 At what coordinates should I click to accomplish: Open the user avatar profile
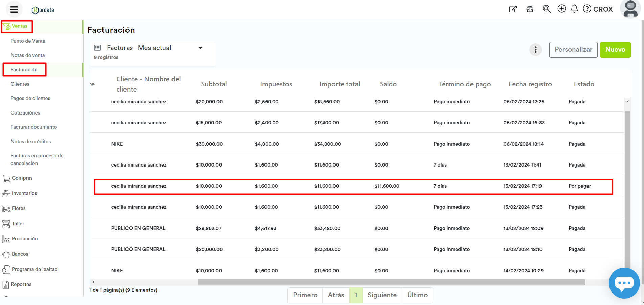pyautogui.click(x=630, y=9)
